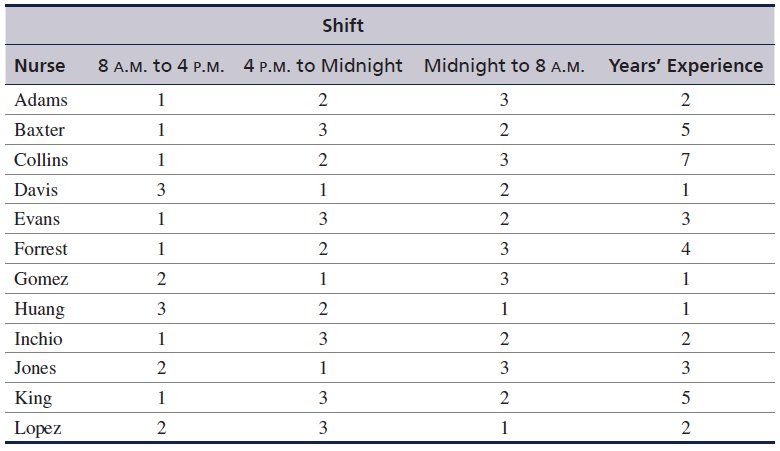Select the Forrest row label
Screen dimensions: 780x451
point(41,249)
